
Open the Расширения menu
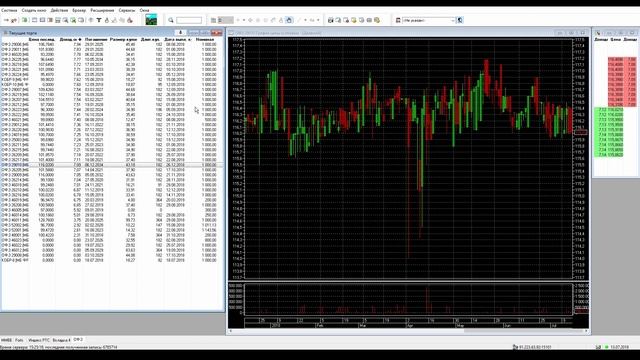(x=102, y=10)
